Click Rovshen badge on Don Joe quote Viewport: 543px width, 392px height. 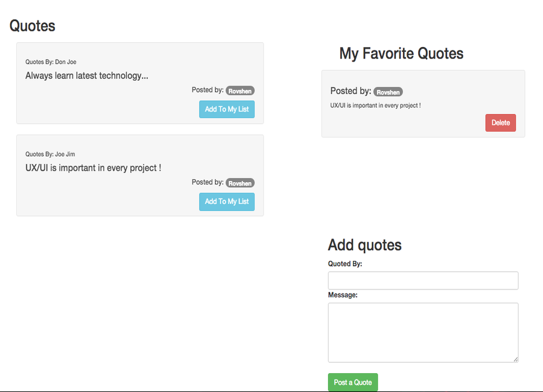(x=240, y=91)
